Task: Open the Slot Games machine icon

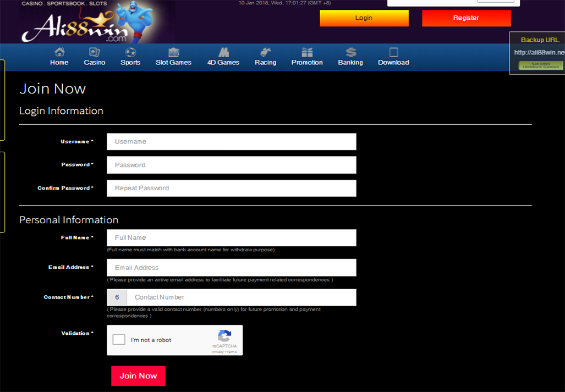Action: tap(174, 53)
